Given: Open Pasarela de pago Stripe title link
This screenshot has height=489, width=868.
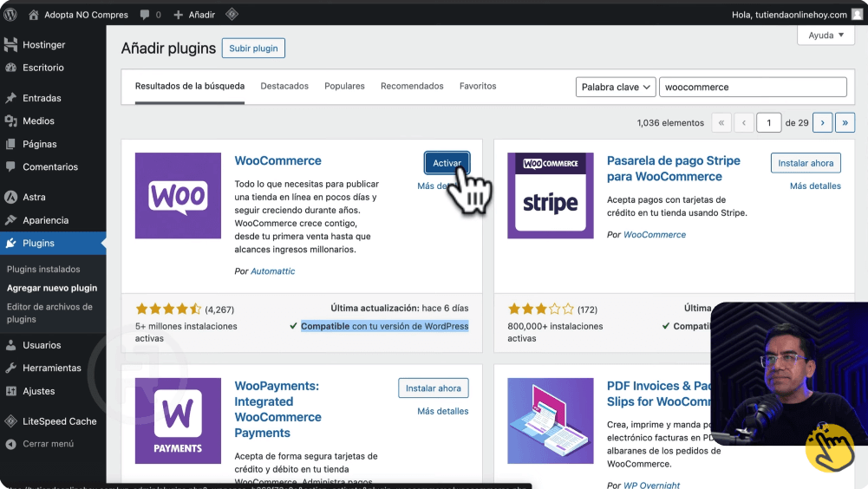Looking at the screenshot, I should [x=673, y=168].
